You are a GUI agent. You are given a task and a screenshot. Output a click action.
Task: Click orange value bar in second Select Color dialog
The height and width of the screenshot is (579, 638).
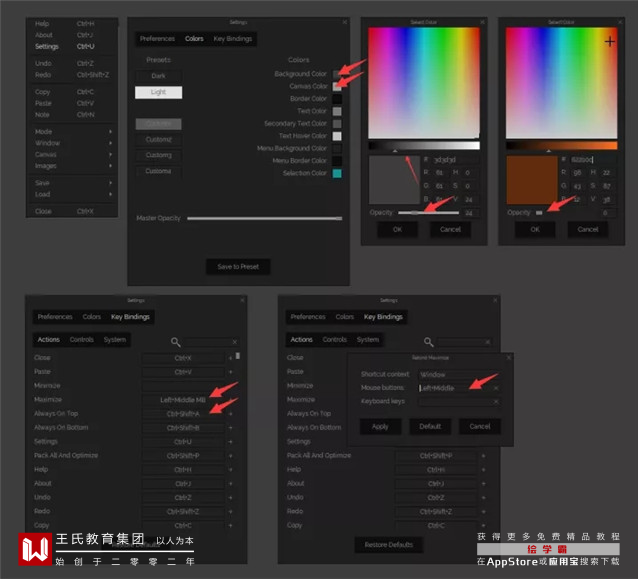point(561,146)
